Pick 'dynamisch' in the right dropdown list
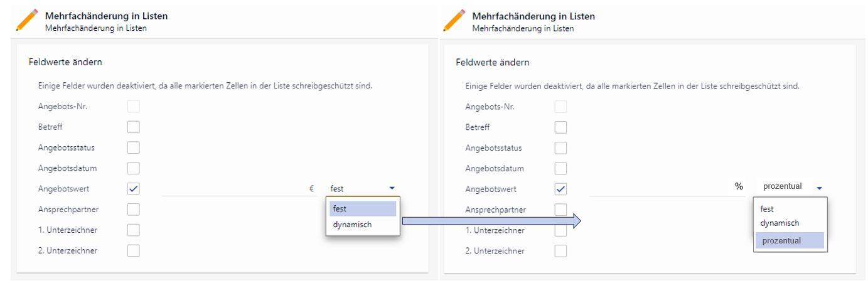 [780, 223]
